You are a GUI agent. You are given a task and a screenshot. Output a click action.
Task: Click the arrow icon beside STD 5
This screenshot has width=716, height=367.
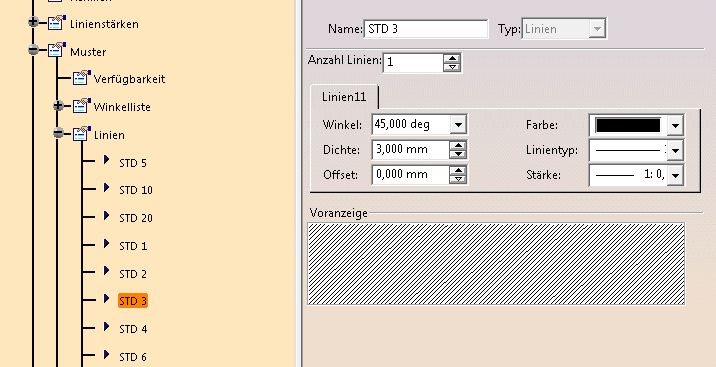pyautogui.click(x=106, y=160)
